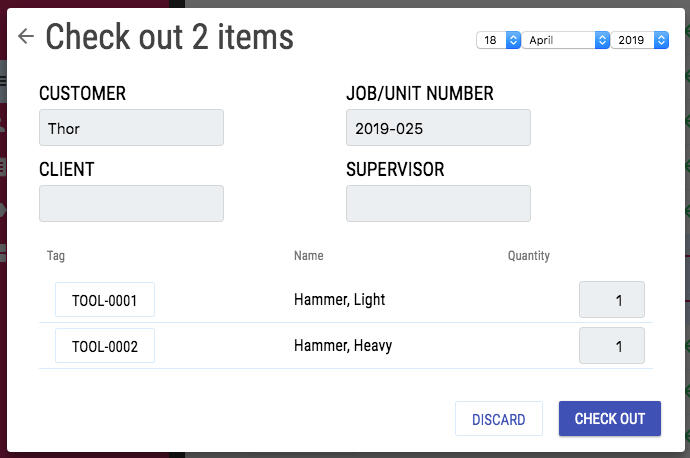This screenshot has height=458, width=690.
Task: Open the year dropdown showing 2019
Action: click(640, 40)
